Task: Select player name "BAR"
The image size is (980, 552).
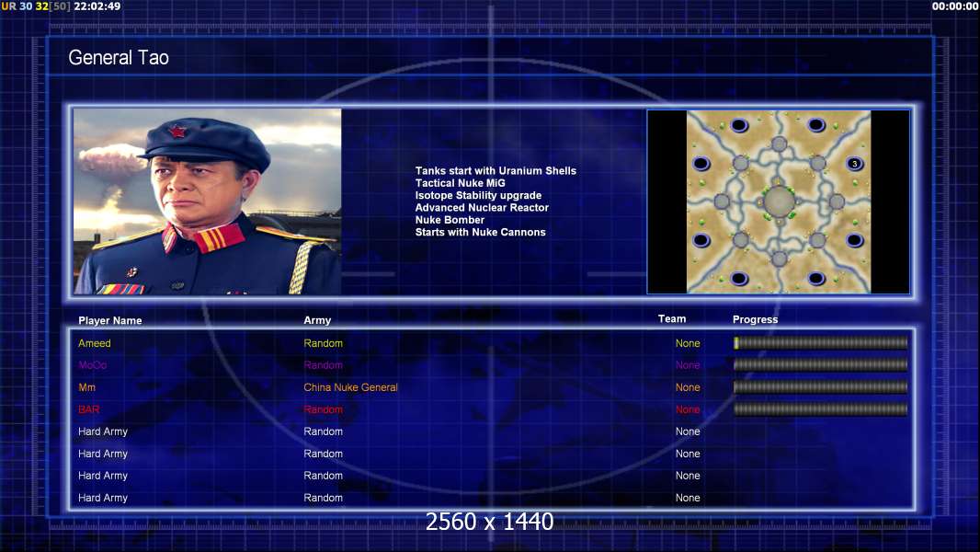Action: coord(89,409)
